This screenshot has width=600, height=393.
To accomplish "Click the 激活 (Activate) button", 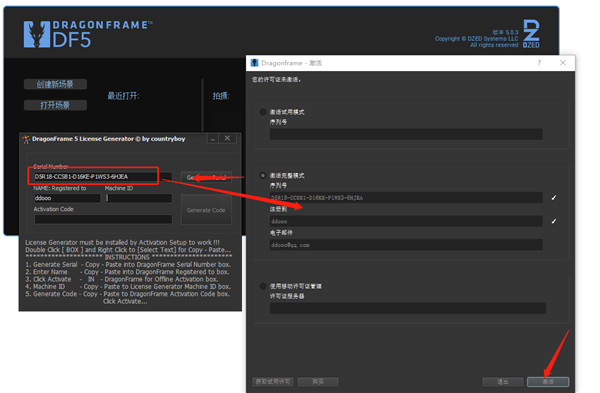I will [548, 382].
